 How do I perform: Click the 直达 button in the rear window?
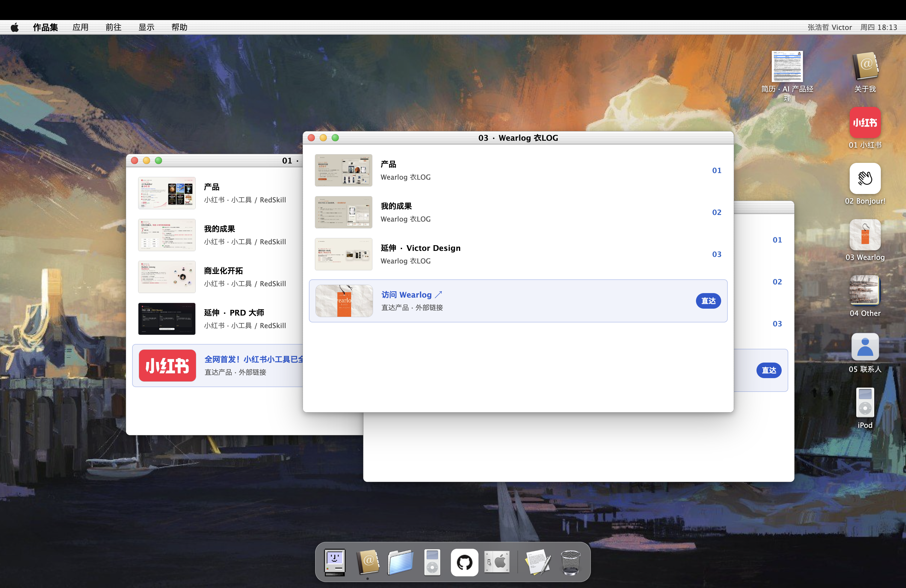coord(768,370)
